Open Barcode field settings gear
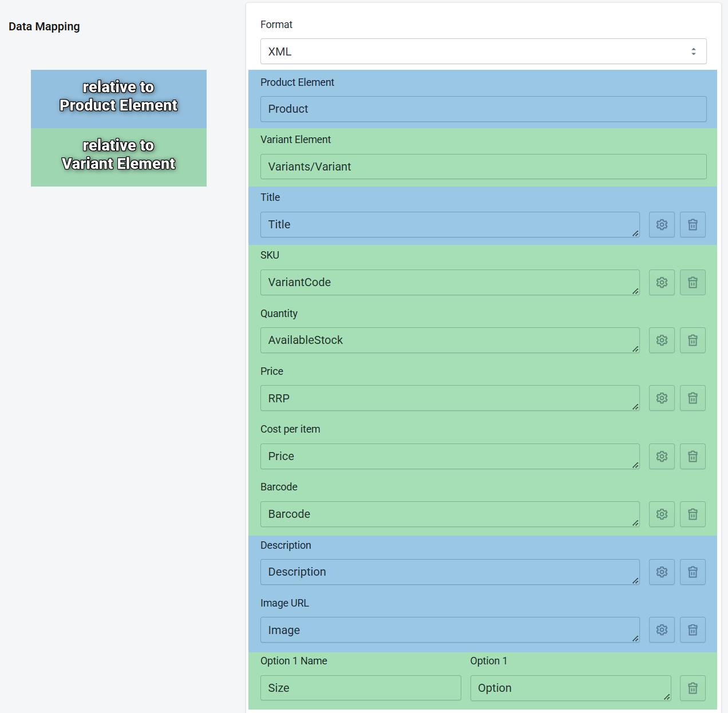This screenshot has width=728, height=713. pyautogui.click(x=662, y=514)
